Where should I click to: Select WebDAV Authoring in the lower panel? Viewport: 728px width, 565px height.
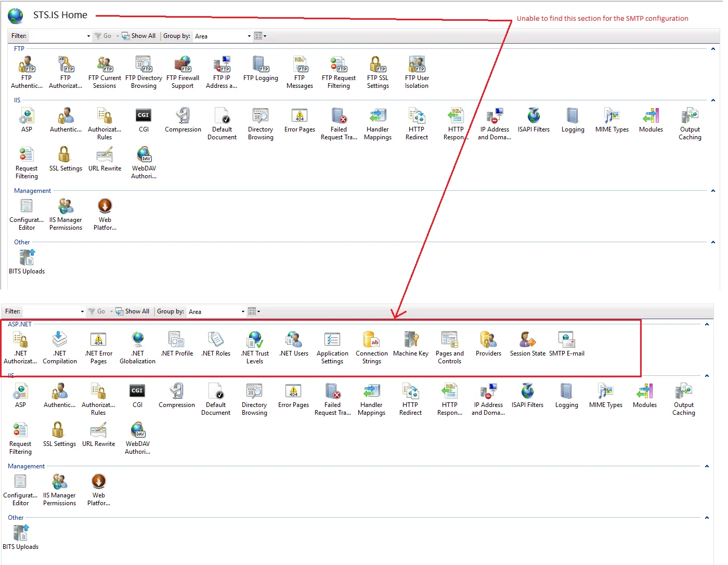tap(137, 430)
